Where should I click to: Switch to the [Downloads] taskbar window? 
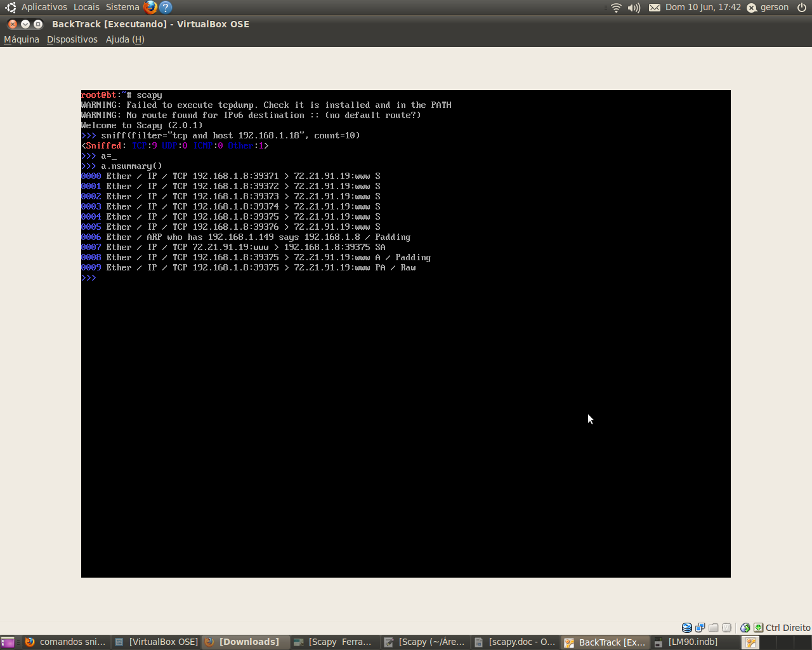(246, 642)
